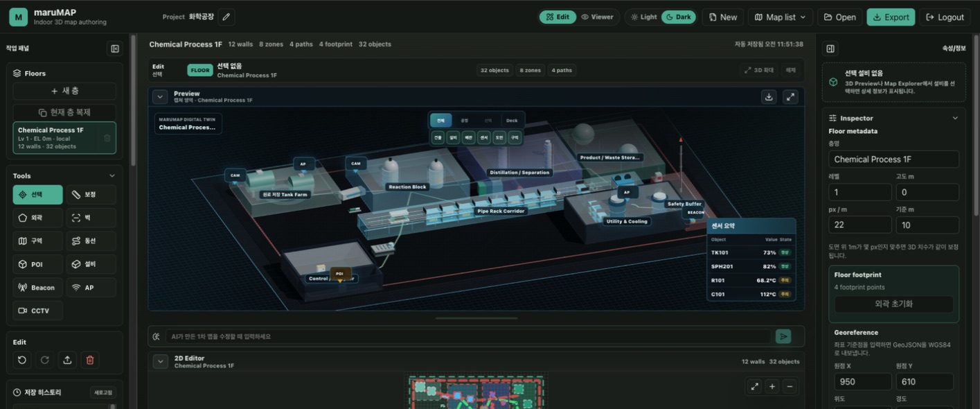Collapse the 2D Editor panel chevron
This screenshot has height=409, width=980.
[x=160, y=362]
